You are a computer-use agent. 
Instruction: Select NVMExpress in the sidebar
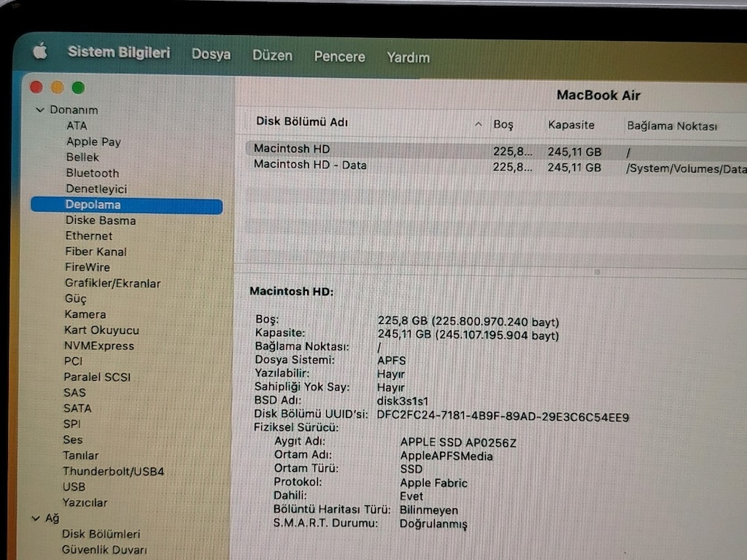[99, 346]
